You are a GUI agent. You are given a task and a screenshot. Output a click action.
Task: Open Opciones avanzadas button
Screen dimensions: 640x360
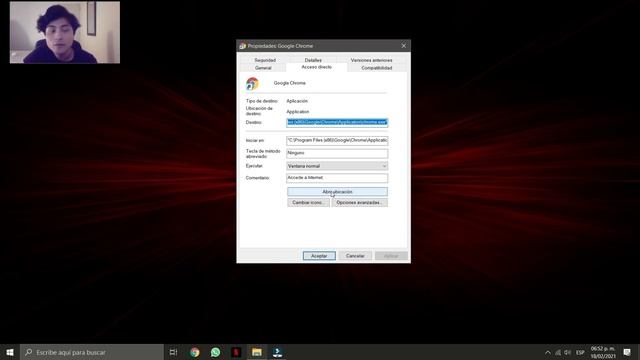359,203
